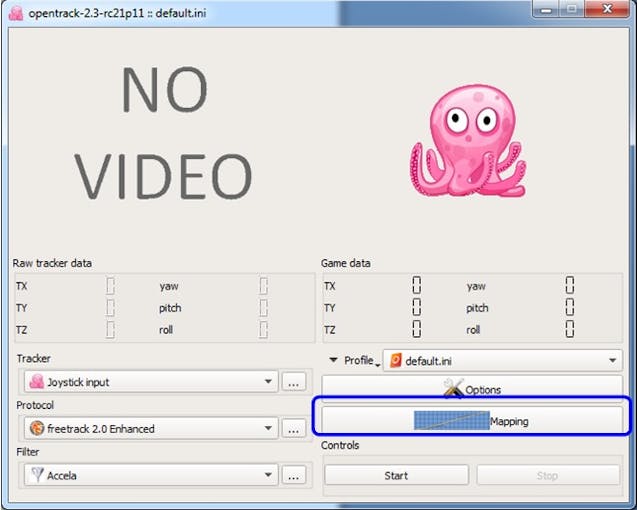Open the profile dropdown showing default.ini

pos(503,360)
